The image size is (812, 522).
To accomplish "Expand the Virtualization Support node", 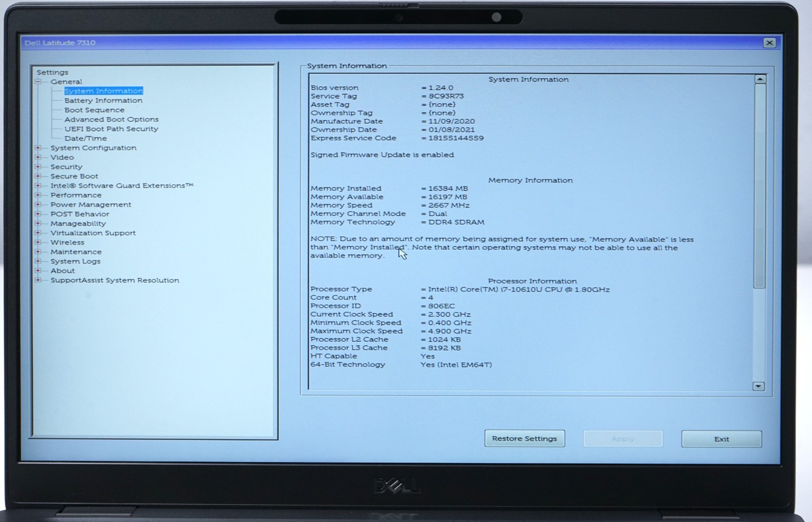I will (x=38, y=233).
